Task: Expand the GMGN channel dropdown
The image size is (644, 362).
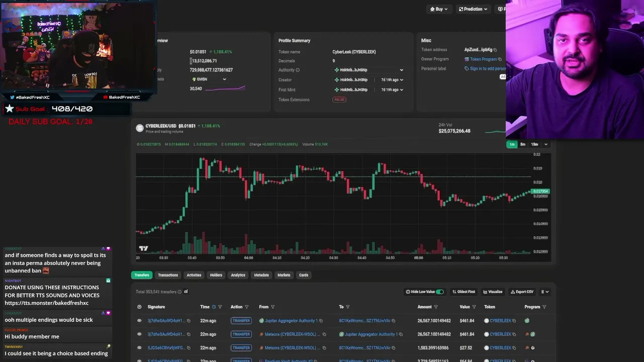Action: pyautogui.click(x=224, y=79)
